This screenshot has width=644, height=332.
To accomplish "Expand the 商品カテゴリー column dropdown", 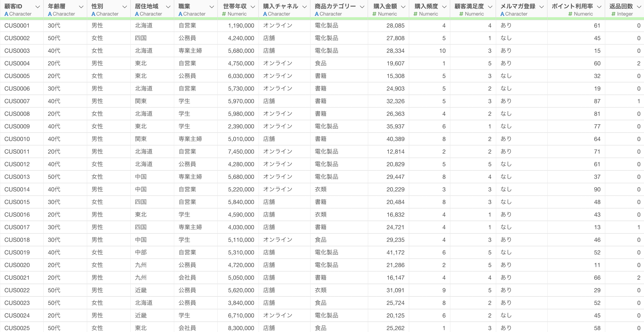I will tap(362, 7).
